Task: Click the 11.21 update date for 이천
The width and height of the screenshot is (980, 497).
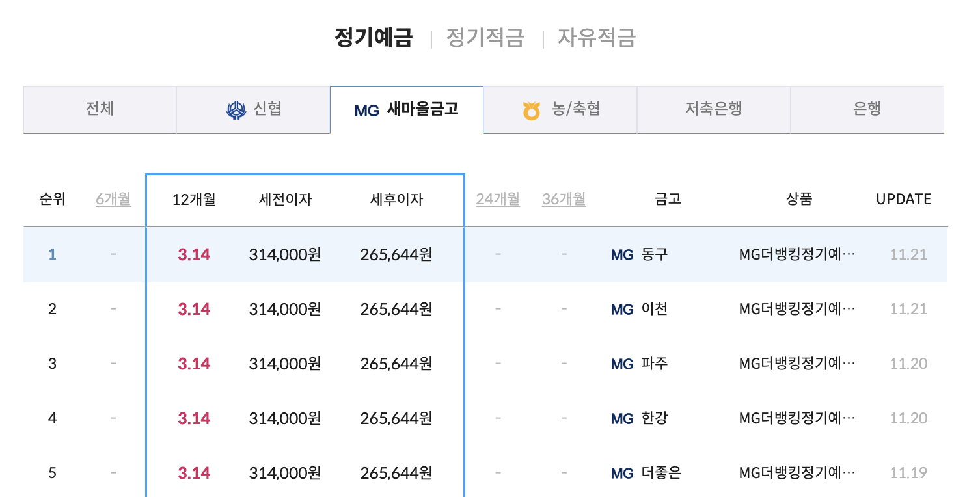Action: click(x=908, y=310)
